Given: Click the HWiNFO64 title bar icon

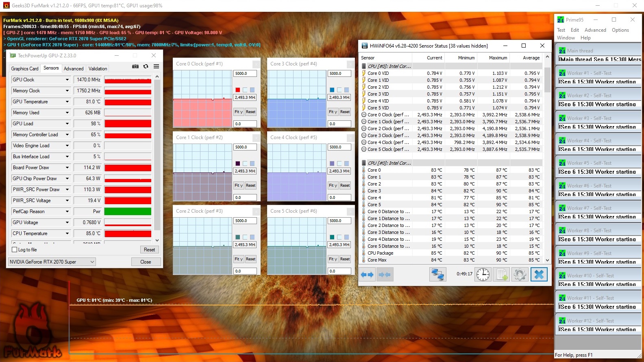Looking at the screenshot, I should click(x=365, y=46).
